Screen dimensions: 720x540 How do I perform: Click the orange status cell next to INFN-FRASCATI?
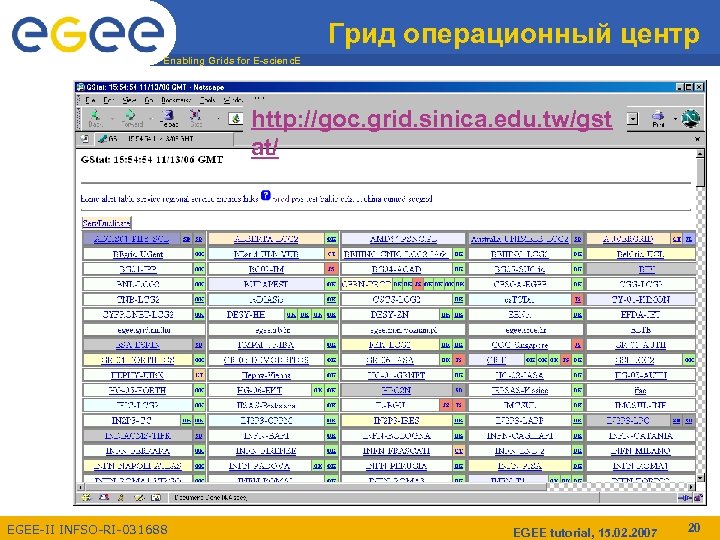pos(458,451)
